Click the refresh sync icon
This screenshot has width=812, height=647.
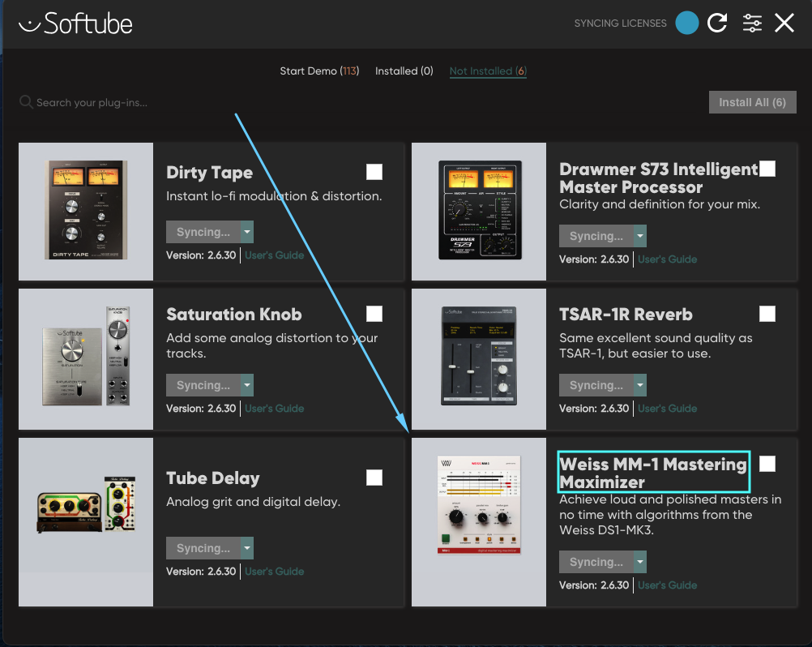coord(717,23)
